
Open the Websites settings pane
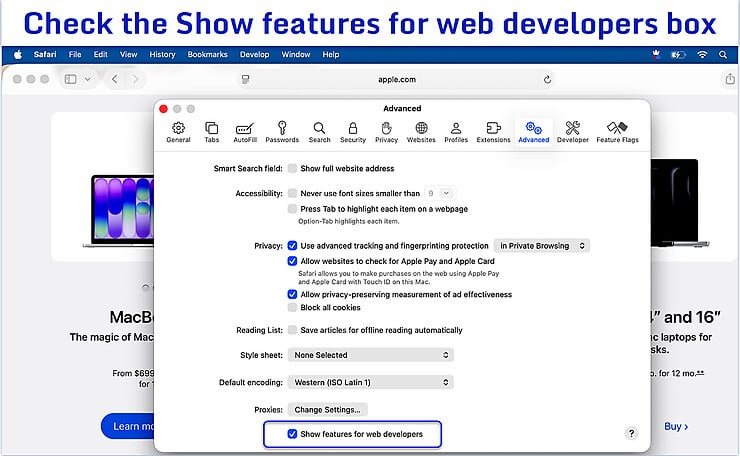421,132
